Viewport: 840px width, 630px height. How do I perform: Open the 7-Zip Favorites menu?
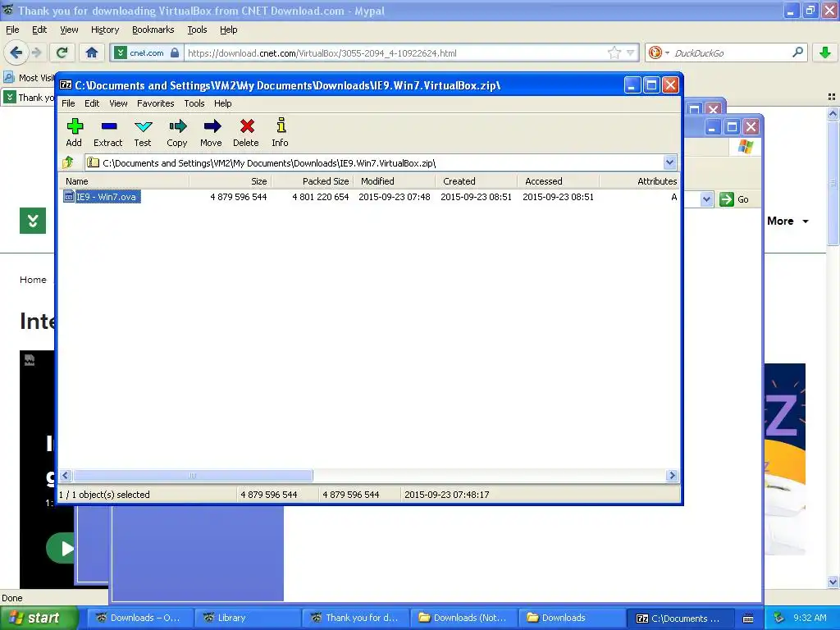[x=155, y=103]
